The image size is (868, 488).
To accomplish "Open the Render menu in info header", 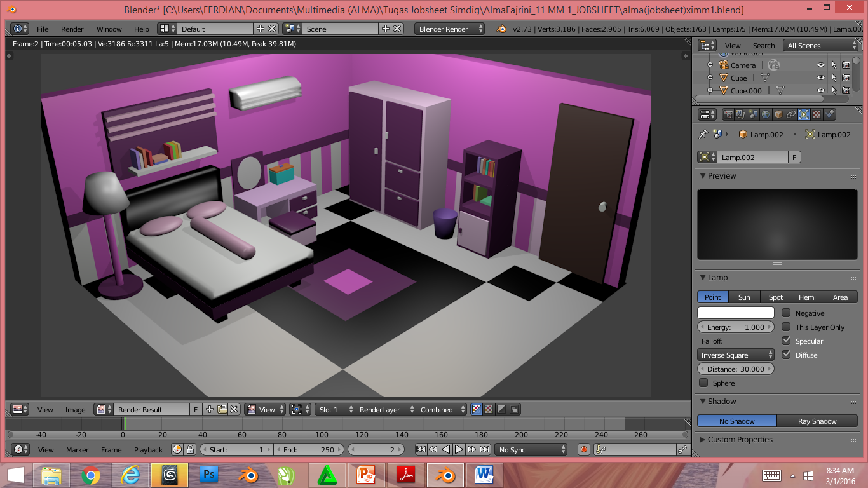I will 72,29.
